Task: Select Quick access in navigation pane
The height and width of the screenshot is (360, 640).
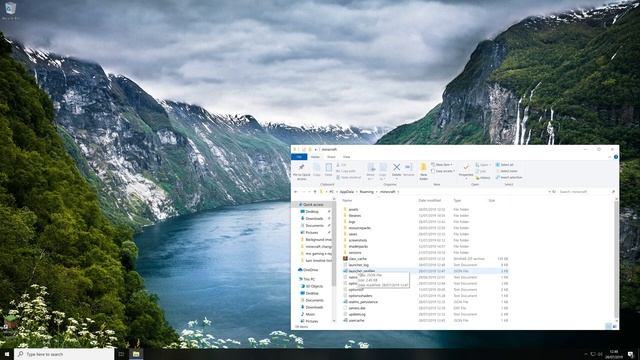Action: (313, 204)
